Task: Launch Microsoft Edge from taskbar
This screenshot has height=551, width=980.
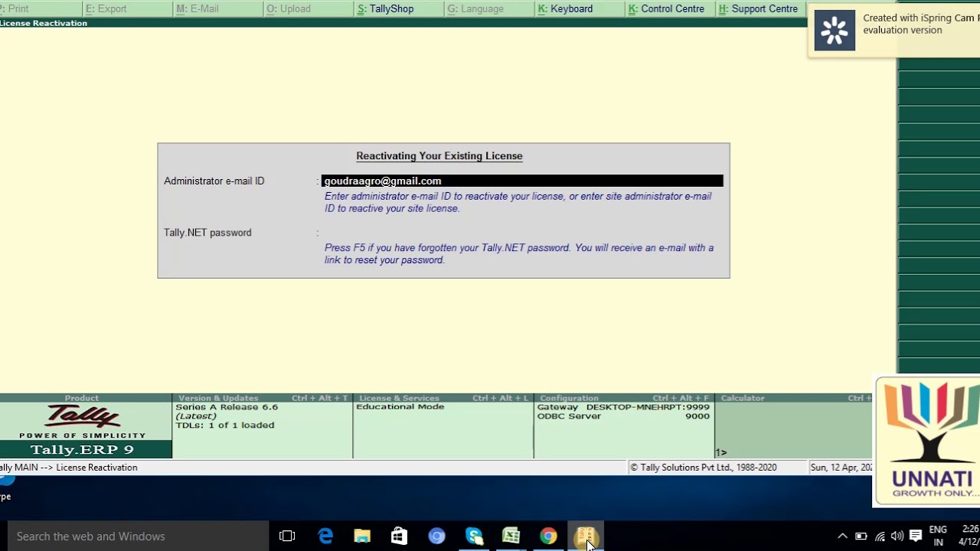Action: coord(325,536)
